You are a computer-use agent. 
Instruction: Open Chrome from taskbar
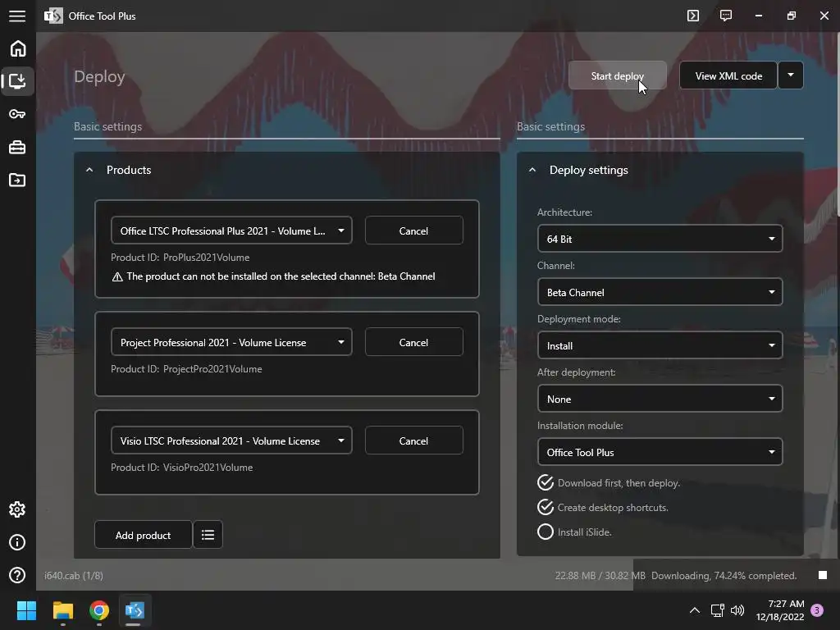pos(99,610)
